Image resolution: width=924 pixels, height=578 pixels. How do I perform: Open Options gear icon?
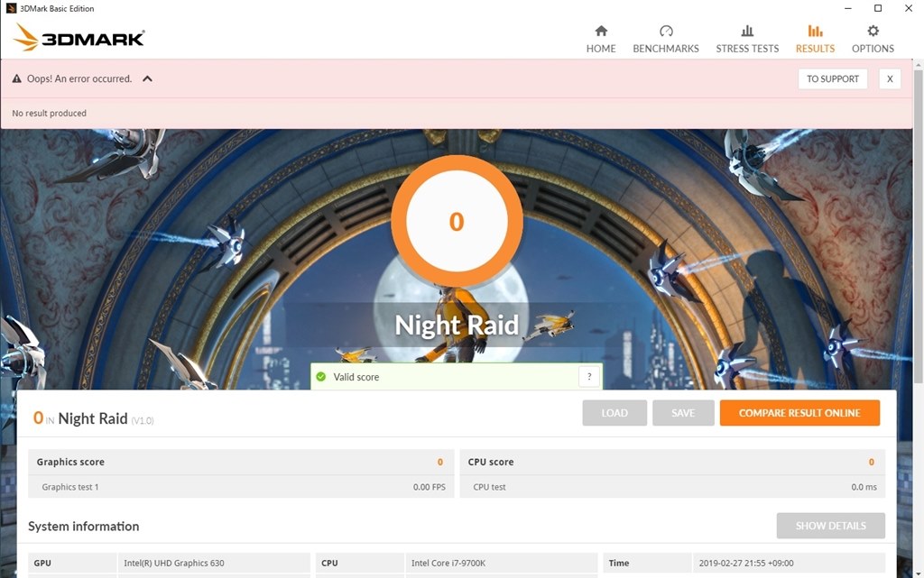point(873,31)
